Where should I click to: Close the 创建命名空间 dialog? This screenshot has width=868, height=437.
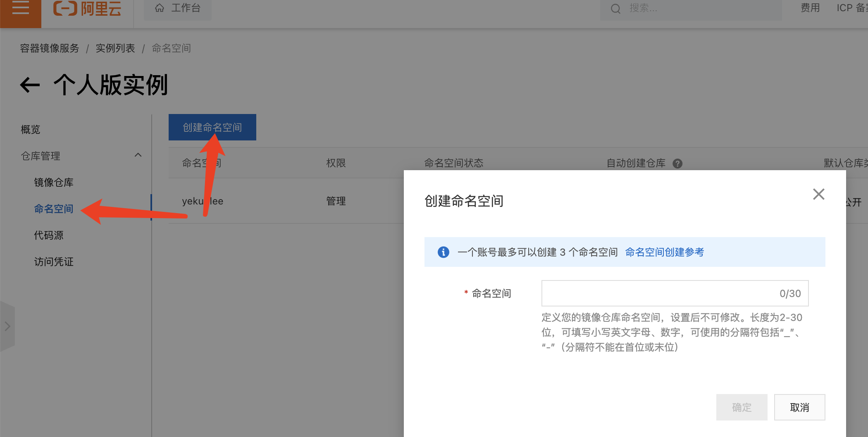pos(818,194)
